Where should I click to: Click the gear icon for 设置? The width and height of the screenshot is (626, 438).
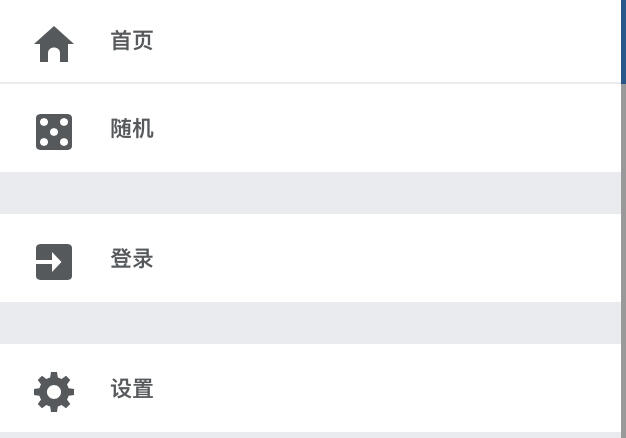[x=54, y=392]
